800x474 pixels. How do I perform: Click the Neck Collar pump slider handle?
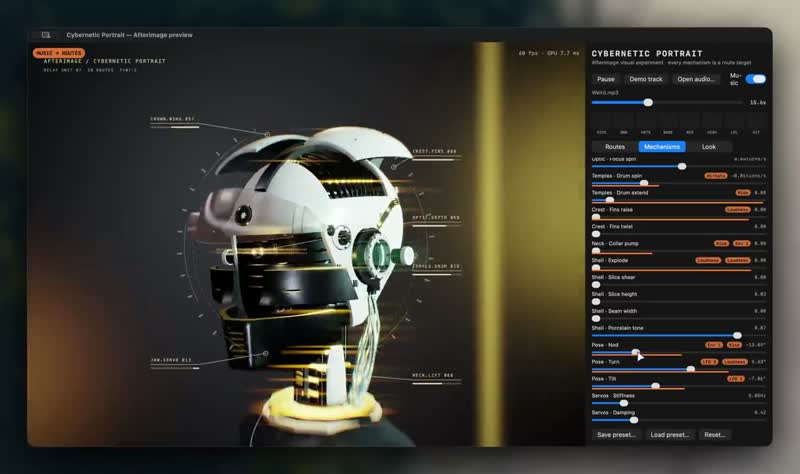coord(596,251)
